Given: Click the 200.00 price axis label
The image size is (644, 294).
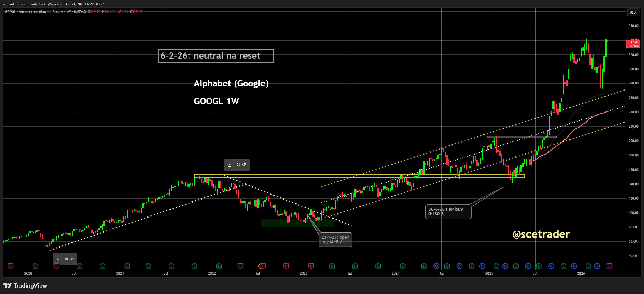Looking at the screenshot, I should pyautogui.click(x=633, y=141).
